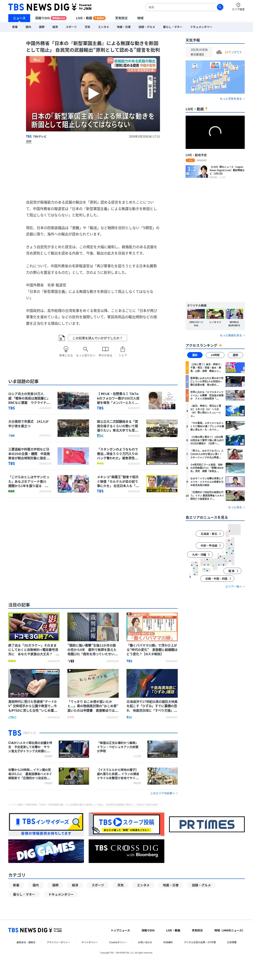Image resolution: width=253 pixels, height=980 pixels.
Task: Open the TBS CROSS DIG with Bloomberg banner
Action: point(126,851)
